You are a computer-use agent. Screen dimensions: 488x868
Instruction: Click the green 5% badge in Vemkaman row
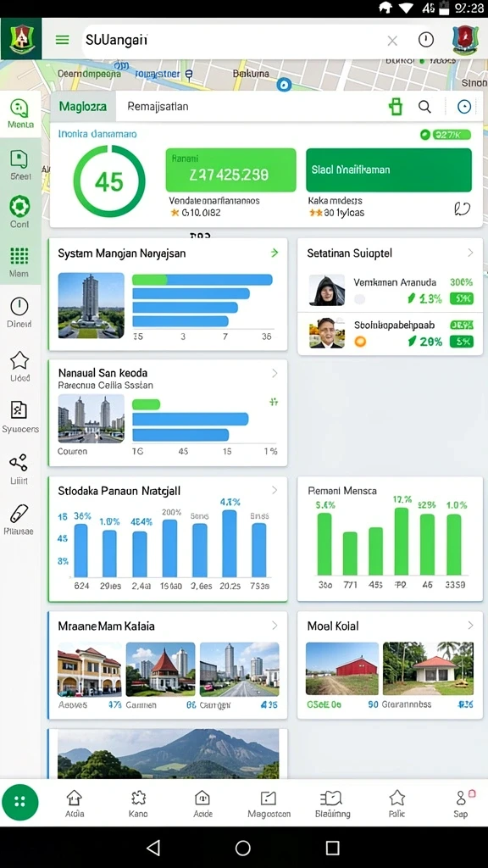pos(461,299)
